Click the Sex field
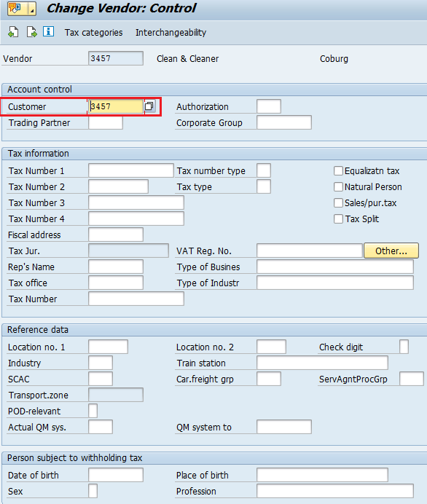The width and height of the screenshot is (427, 504). click(x=93, y=491)
